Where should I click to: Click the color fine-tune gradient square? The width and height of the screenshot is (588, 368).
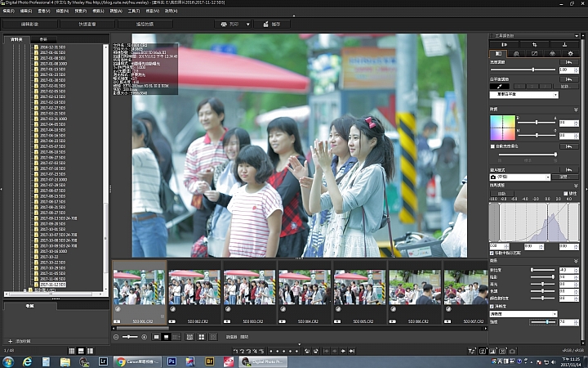tap(502, 128)
